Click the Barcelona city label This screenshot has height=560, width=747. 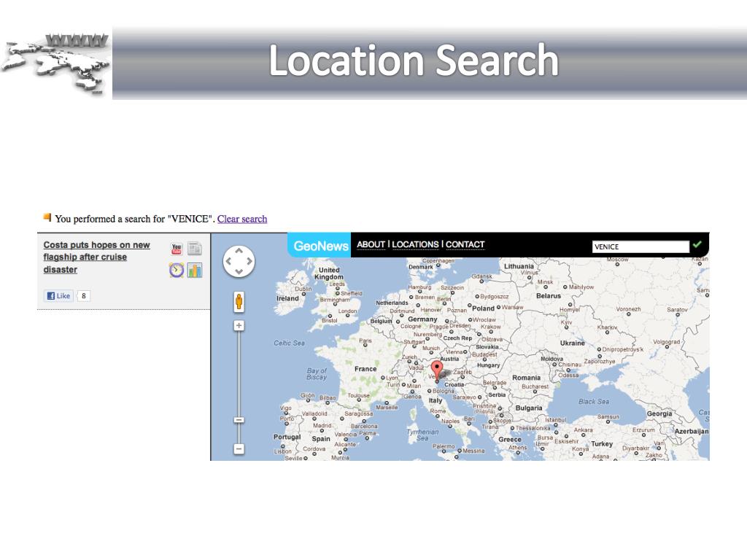tap(364, 426)
